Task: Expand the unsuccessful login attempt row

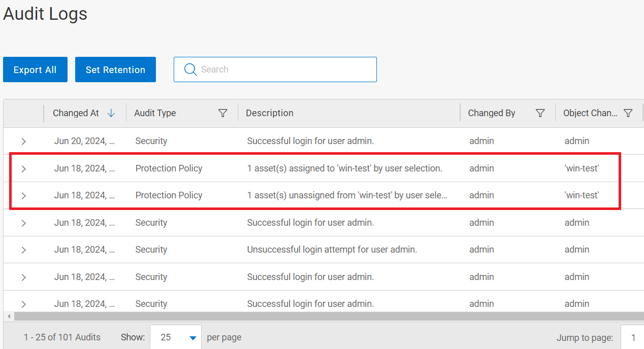Action: coord(23,249)
